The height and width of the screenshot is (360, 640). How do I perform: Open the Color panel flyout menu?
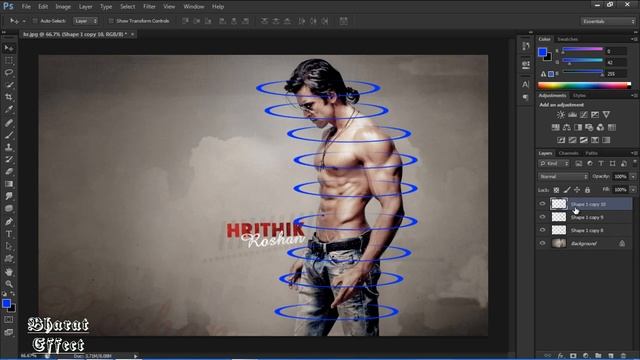634,39
